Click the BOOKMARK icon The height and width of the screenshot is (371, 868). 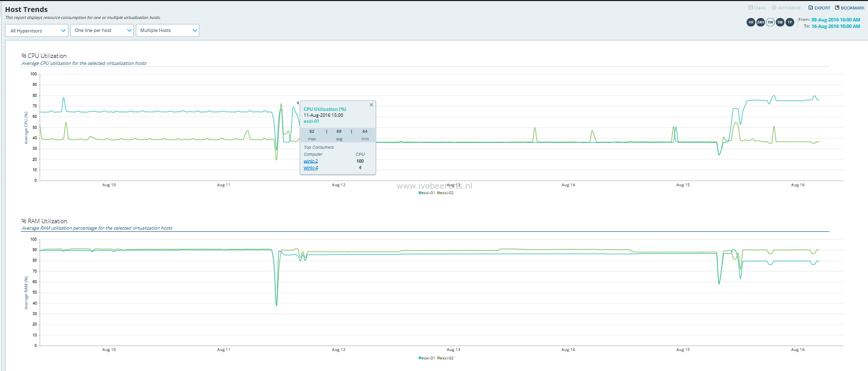(x=837, y=8)
